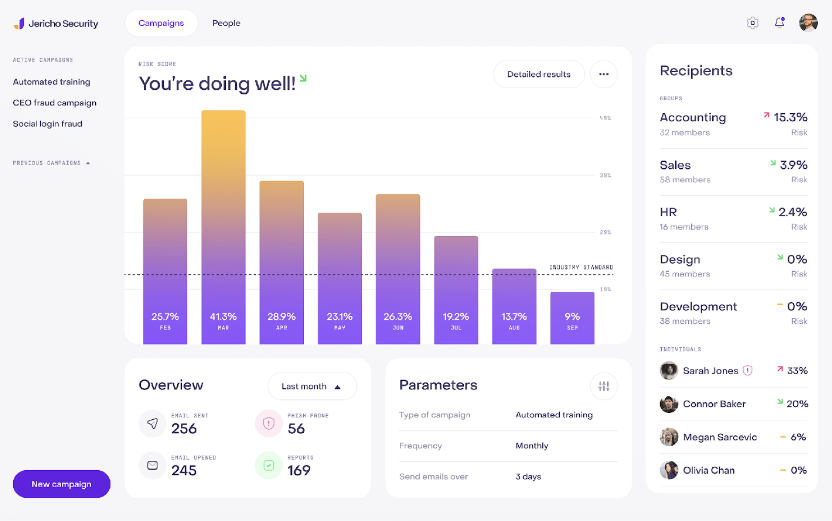The height and width of the screenshot is (521, 832).
Task: Select the APR 28.9% bar
Action: (x=282, y=263)
